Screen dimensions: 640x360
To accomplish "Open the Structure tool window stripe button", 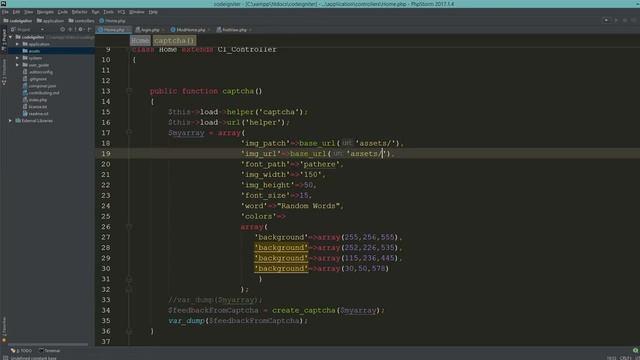I will click(4, 72).
